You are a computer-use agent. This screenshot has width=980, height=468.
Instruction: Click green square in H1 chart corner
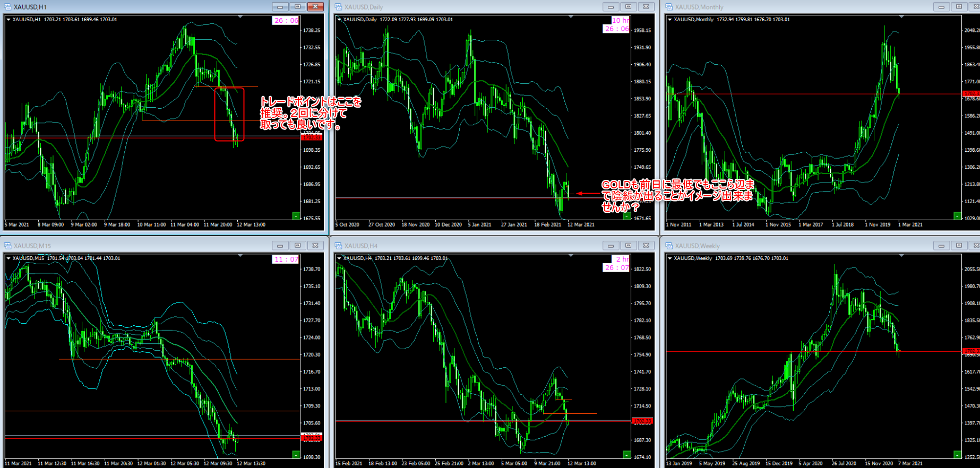[x=296, y=215]
